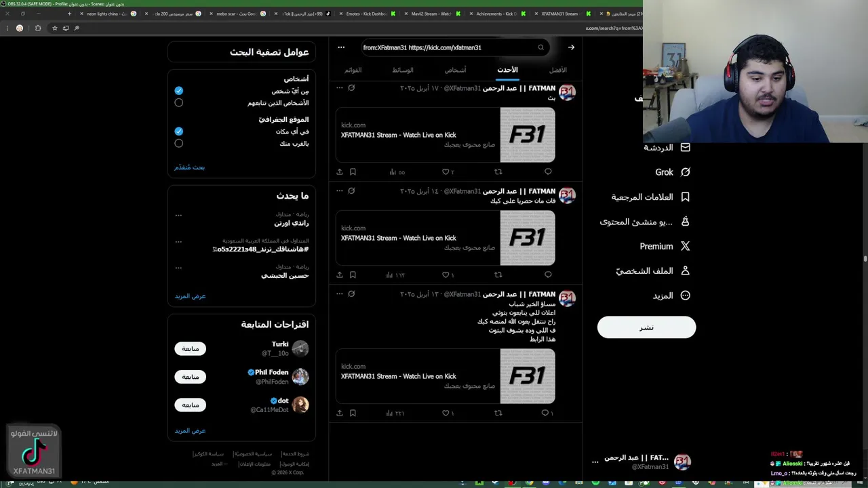Reply to the 17 April tweet
868x488 pixels.
tap(548, 171)
